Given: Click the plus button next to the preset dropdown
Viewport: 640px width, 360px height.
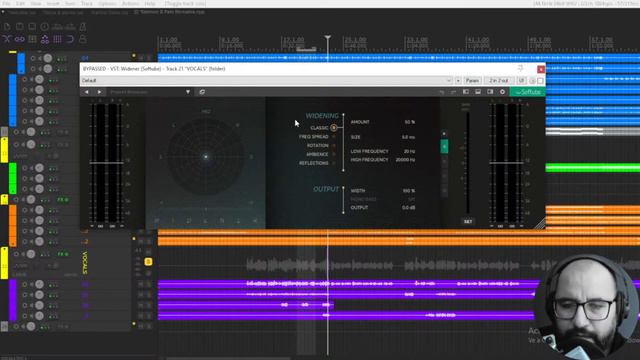Looking at the screenshot, I should [458, 80].
